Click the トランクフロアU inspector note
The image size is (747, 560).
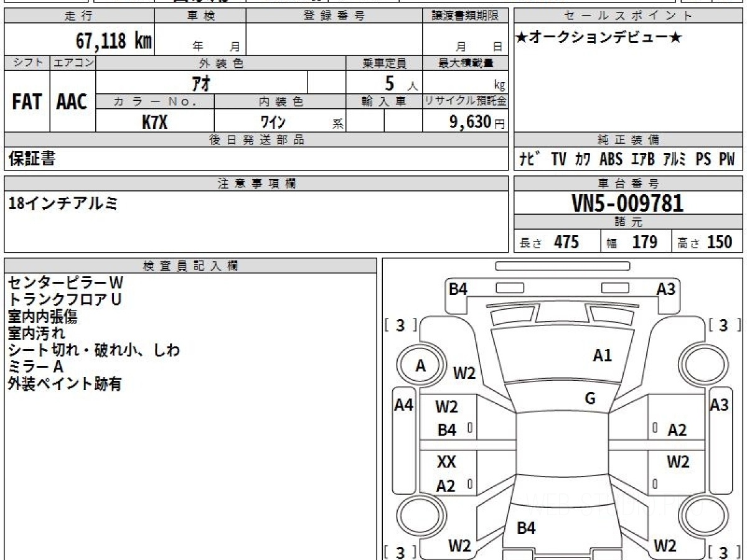tap(65, 300)
